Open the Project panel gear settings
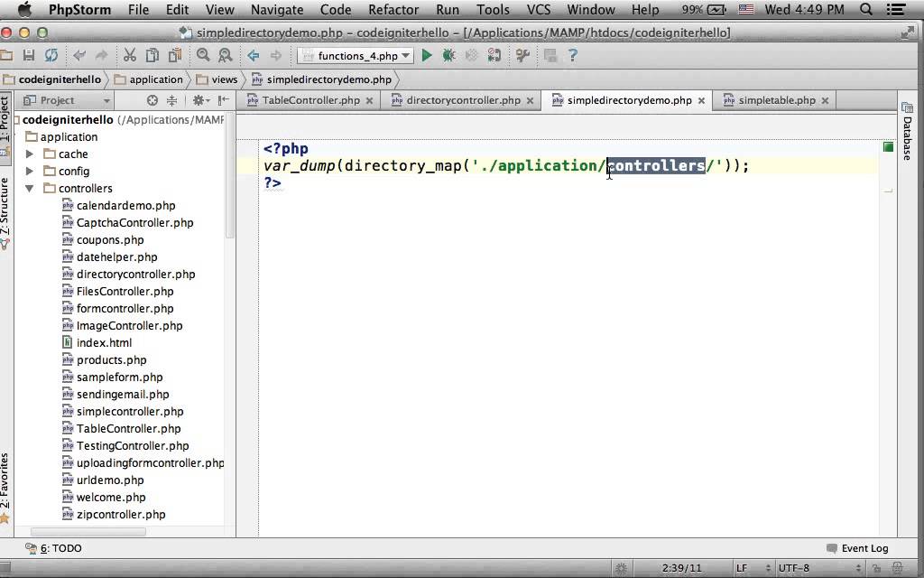The height and width of the screenshot is (578, 924). tap(200, 100)
